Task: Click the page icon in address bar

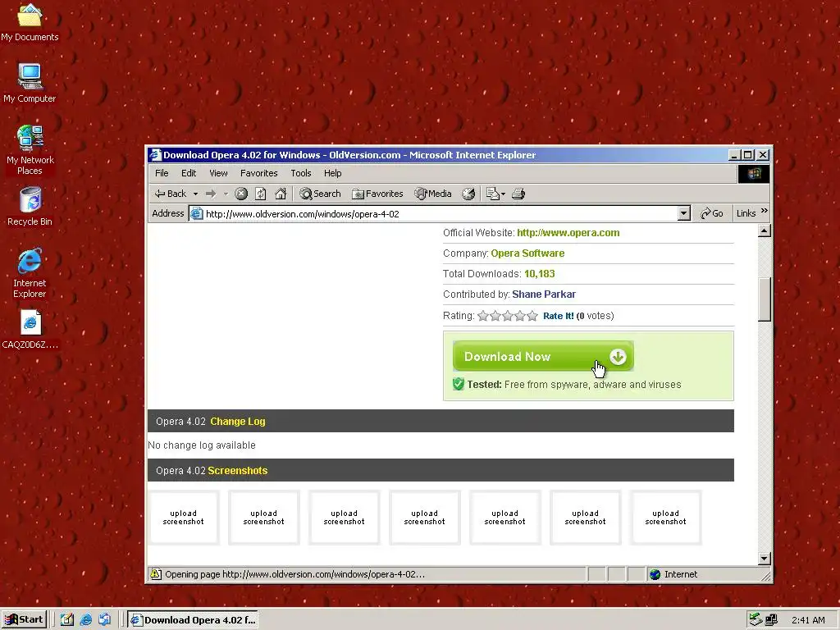Action: [x=197, y=214]
